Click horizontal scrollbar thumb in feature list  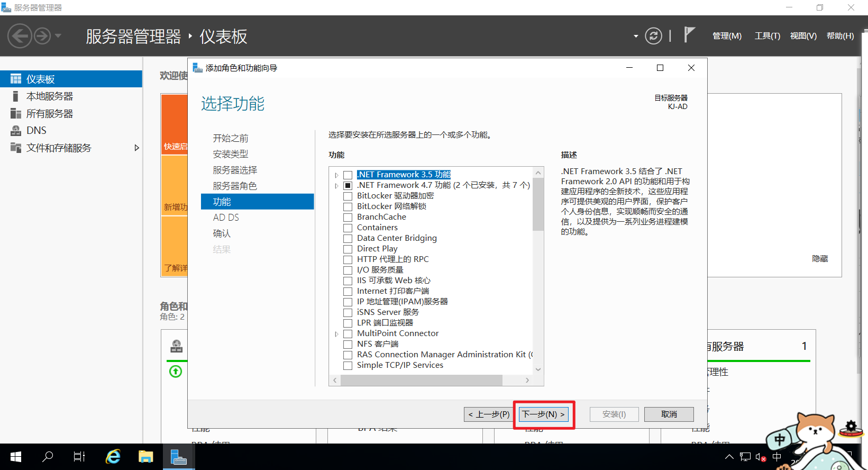point(422,380)
